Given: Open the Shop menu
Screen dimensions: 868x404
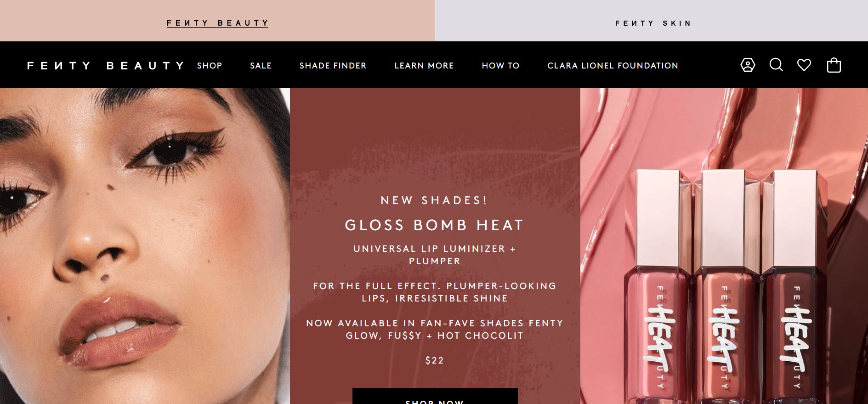Looking at the screenshot, I should 210,66.
